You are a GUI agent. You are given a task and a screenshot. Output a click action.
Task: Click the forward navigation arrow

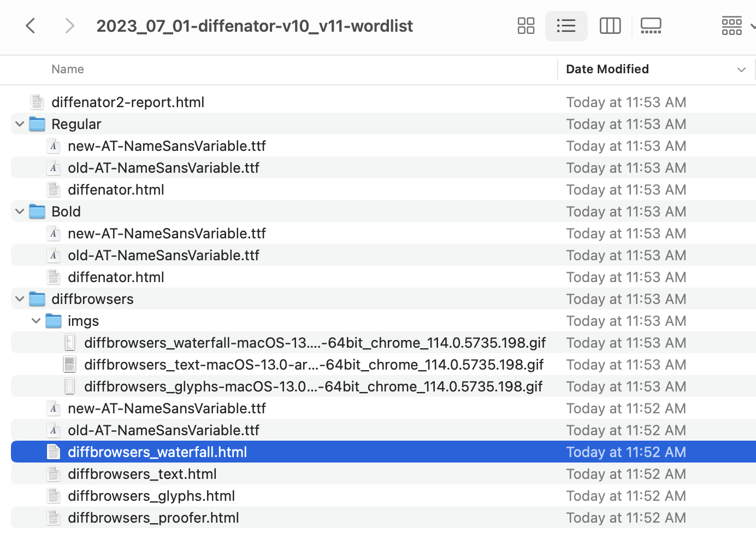click(69, 26)
